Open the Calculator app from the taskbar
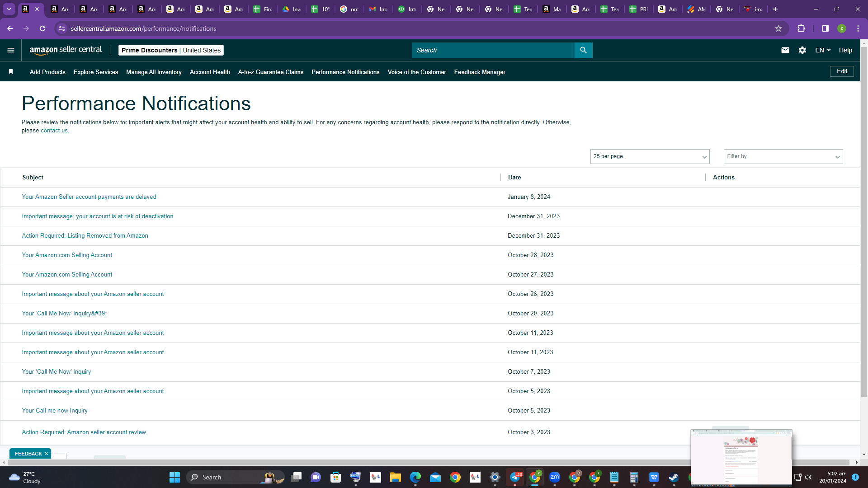The width and height of the screenshot is (868, 488). point(634,477)
